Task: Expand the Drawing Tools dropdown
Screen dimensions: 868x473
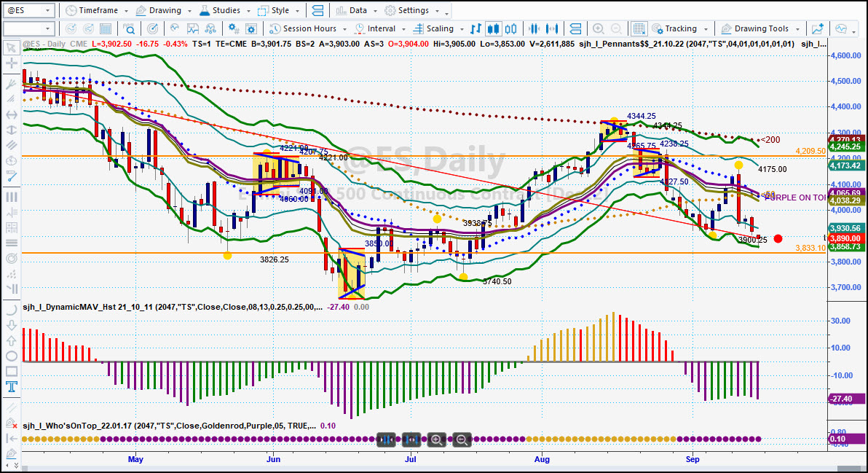Action: click(x=797, y=29)
